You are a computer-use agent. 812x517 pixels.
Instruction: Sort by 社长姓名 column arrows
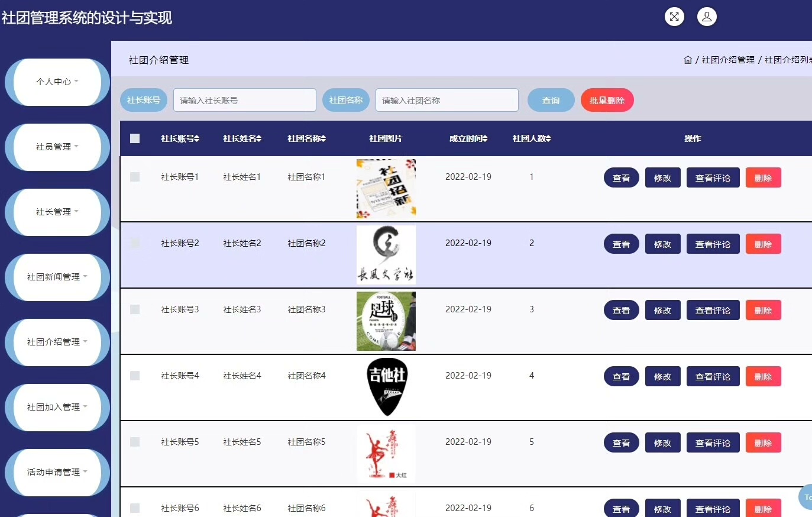pyautogui.click(x=258, y=138)
